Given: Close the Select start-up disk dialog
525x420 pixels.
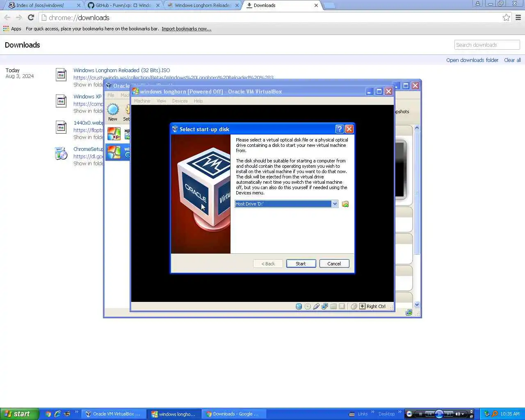Looking at the screenshot, I should tap(349, 129).
